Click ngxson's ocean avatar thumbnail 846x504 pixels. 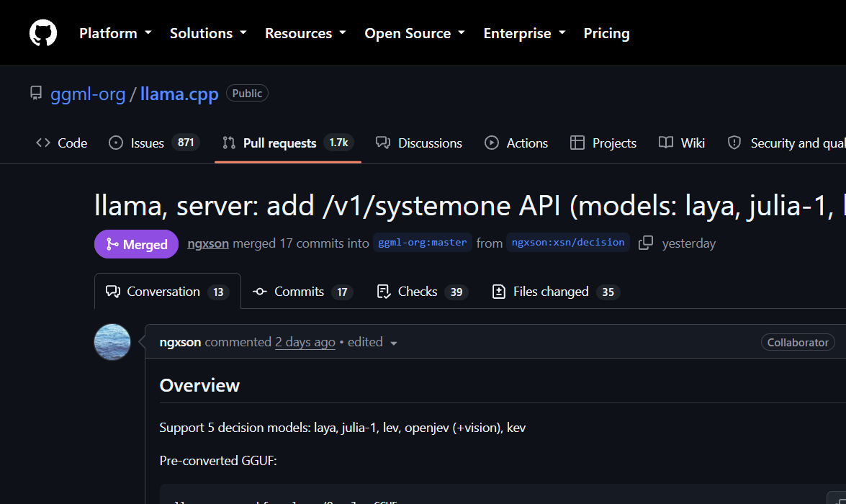tap(112, 342)
